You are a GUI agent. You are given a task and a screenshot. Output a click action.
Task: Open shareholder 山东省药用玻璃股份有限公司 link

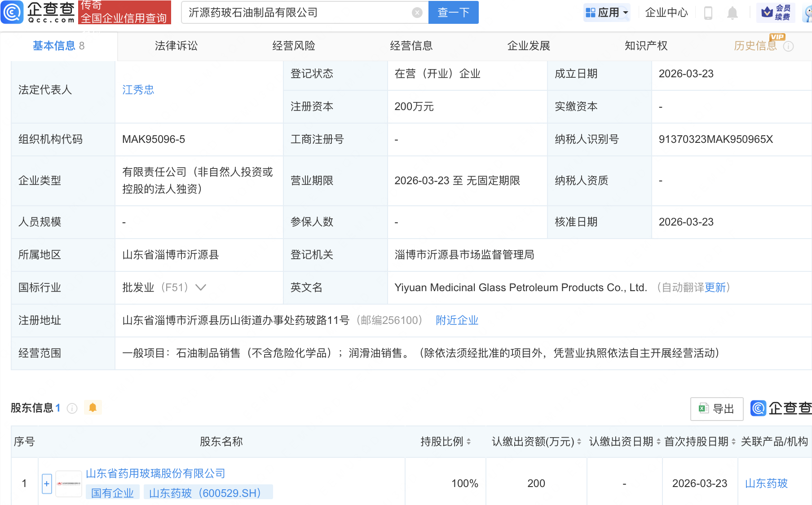pos(155,473)
